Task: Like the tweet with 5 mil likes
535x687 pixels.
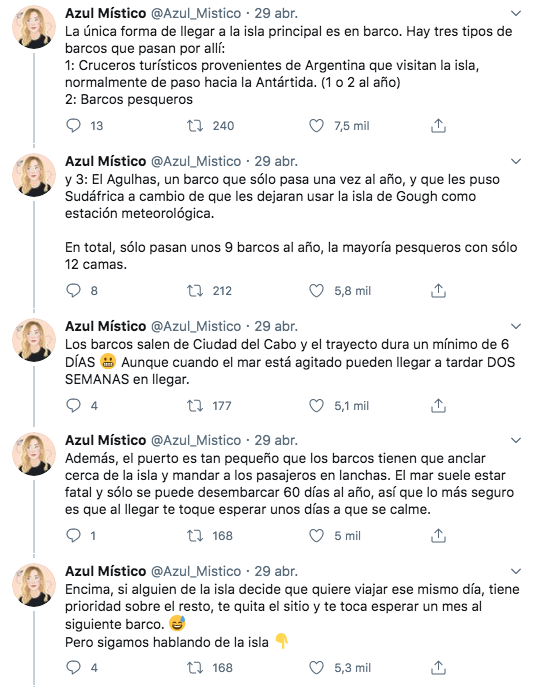Action: coord(316,535)
